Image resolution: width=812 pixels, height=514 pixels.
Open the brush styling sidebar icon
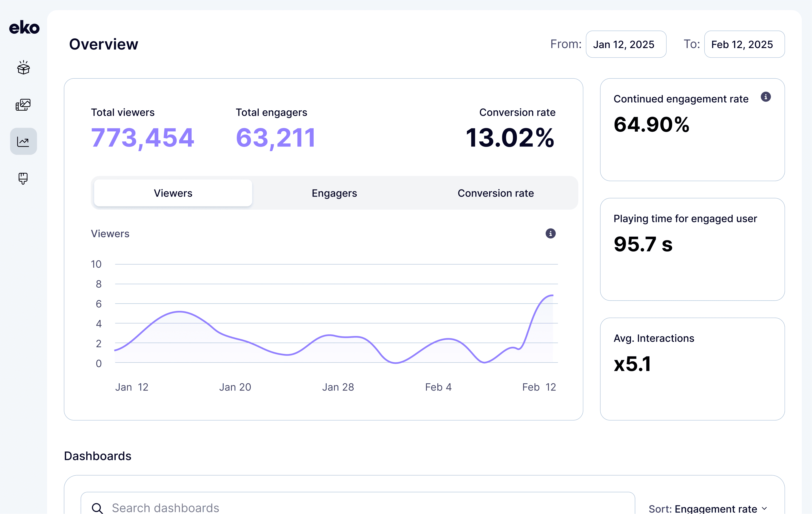pos(23,178)
